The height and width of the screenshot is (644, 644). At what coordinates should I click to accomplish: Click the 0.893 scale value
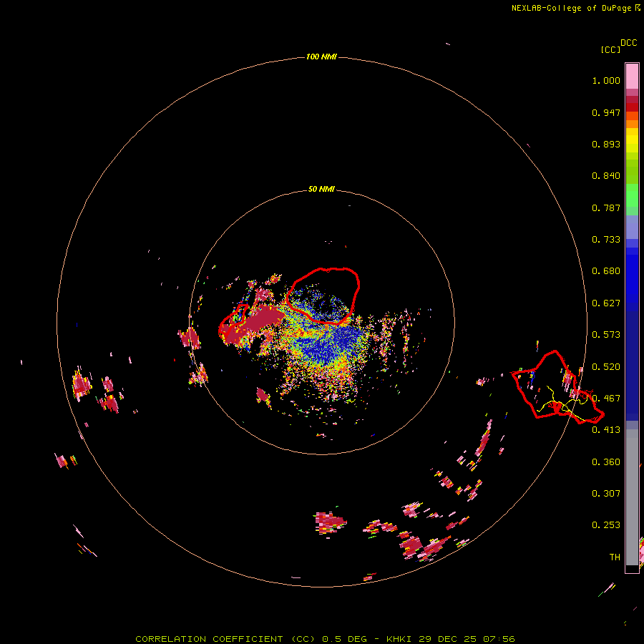(x=606, y=144)
